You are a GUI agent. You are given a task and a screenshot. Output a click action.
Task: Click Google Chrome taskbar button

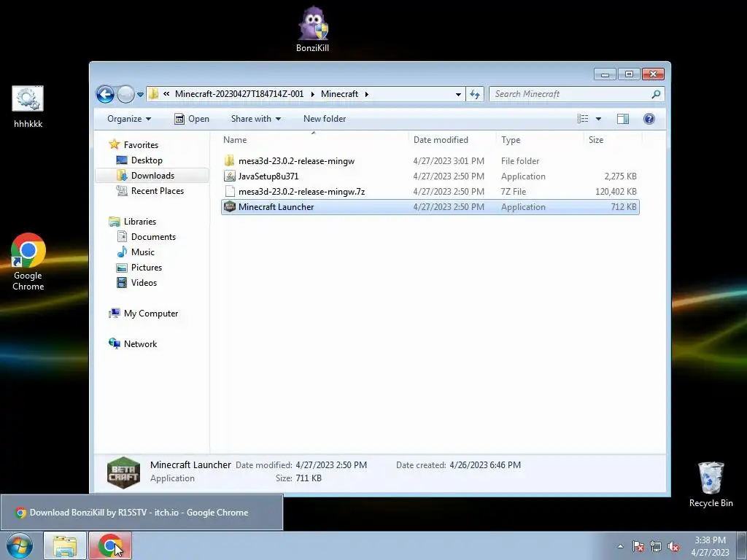[110, 545]
